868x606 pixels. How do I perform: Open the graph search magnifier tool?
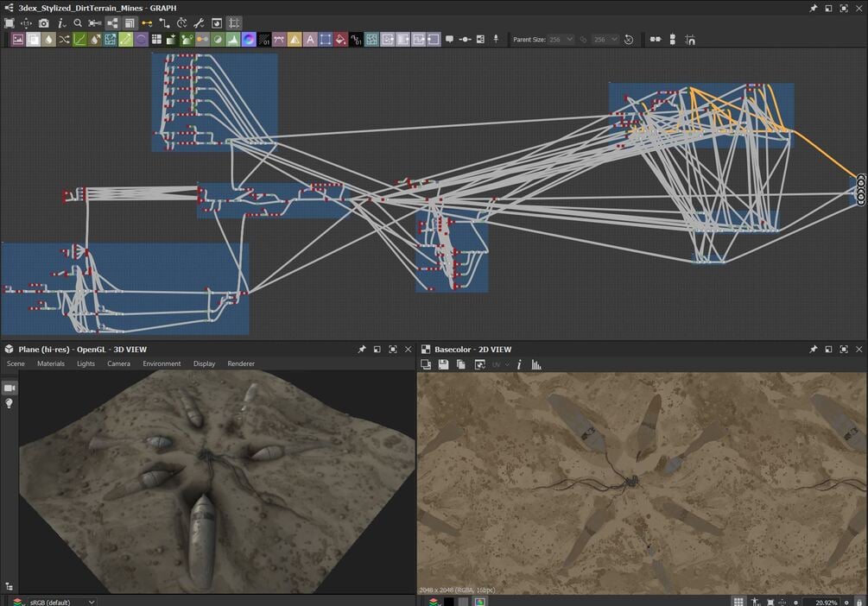78,23
